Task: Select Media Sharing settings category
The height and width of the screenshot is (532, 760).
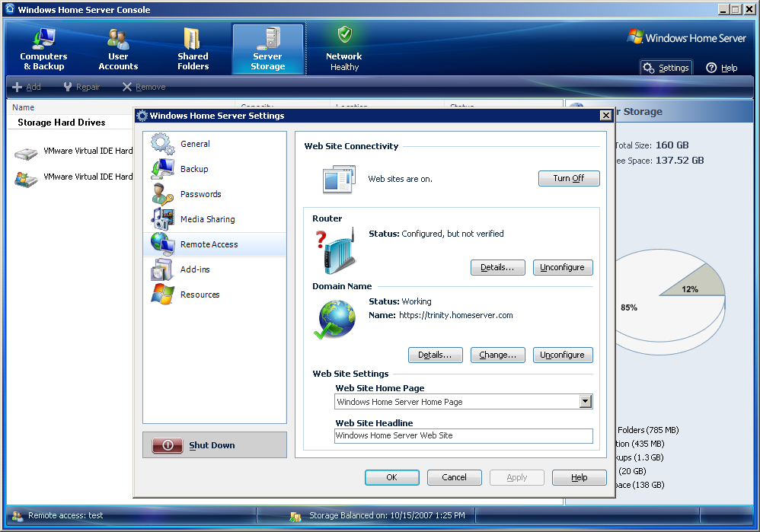Action: coord(215,219)
